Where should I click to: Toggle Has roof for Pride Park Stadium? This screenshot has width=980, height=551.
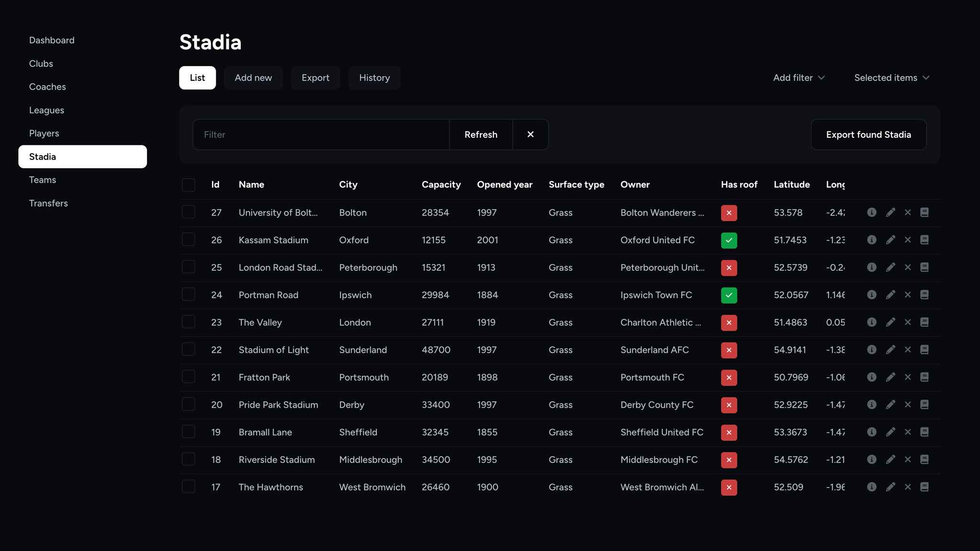(729, 405)
